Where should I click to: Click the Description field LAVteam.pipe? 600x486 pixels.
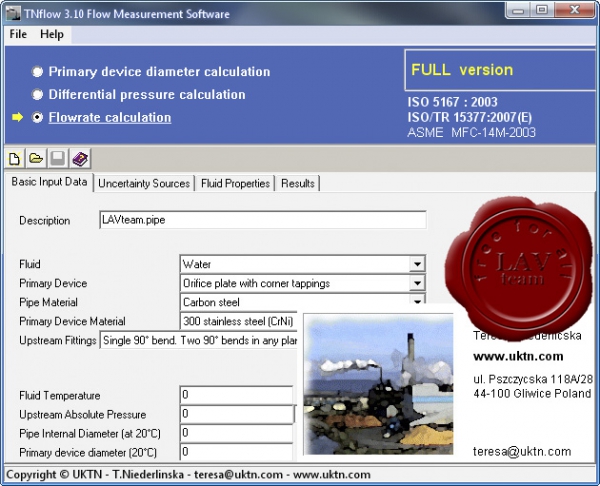[263, 220]
